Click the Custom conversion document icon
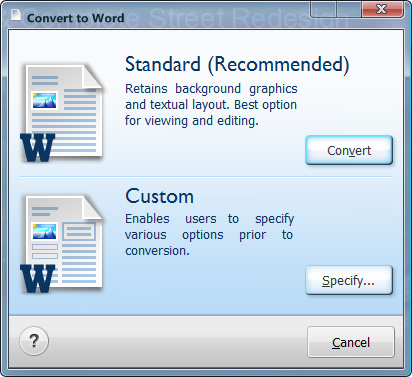 click(62, 244)
